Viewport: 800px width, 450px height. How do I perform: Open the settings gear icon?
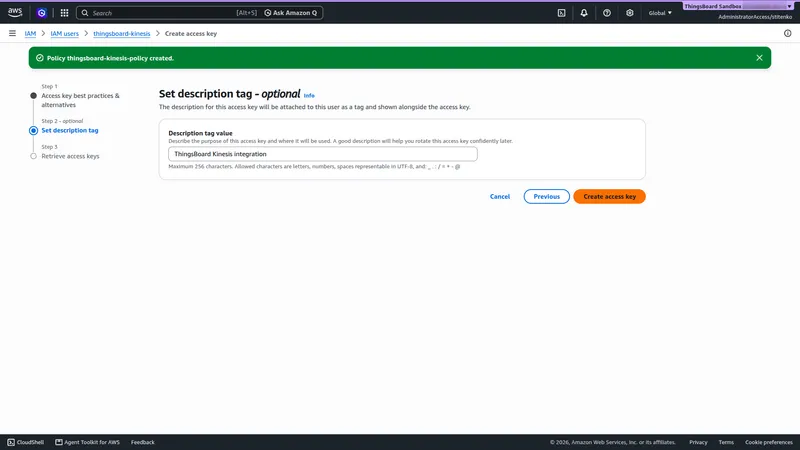pyautogui.click(x=630, y=13)
